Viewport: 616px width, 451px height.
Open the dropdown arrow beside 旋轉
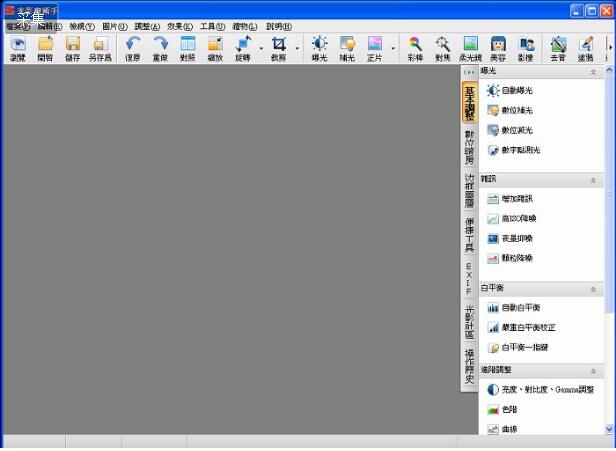[x=261, y=47]
